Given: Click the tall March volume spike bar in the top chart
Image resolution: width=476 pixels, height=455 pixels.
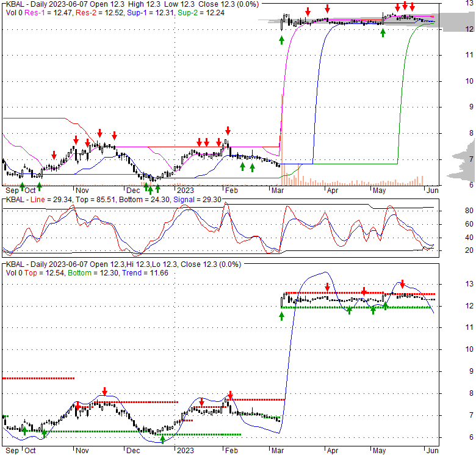Looking at the screenshot, I should pyautogui.click(x=282, y=140).
